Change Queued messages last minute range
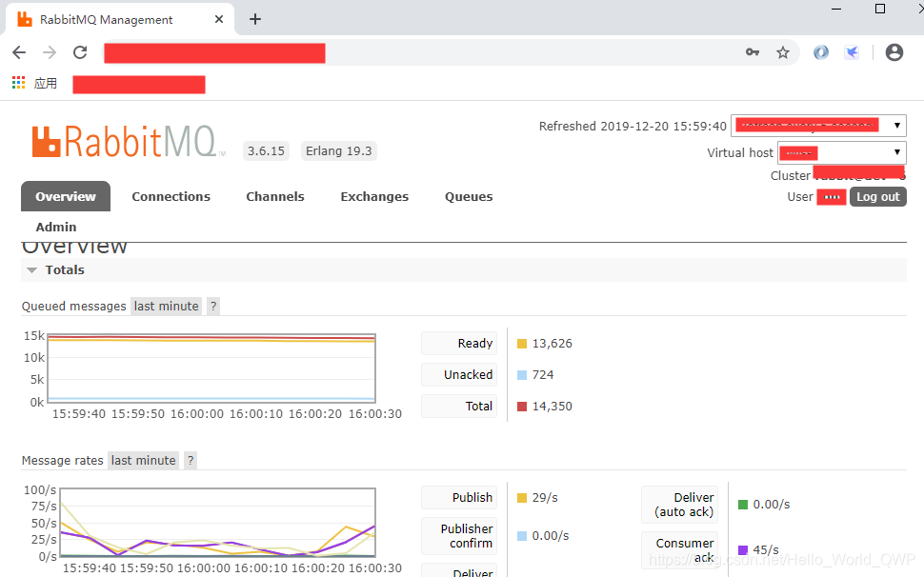Viewport: 924px width, 577px height. pos(166,307)
